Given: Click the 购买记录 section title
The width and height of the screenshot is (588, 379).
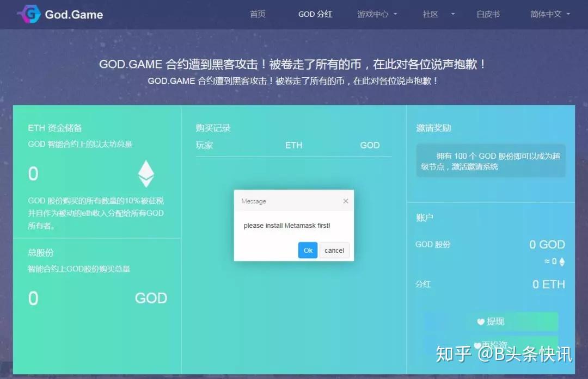Looking at the screenshot, I should (213, 128).
